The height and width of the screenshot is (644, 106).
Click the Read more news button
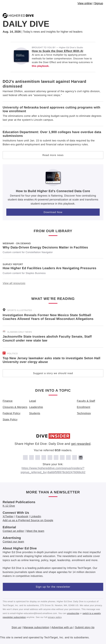point(53,155)
